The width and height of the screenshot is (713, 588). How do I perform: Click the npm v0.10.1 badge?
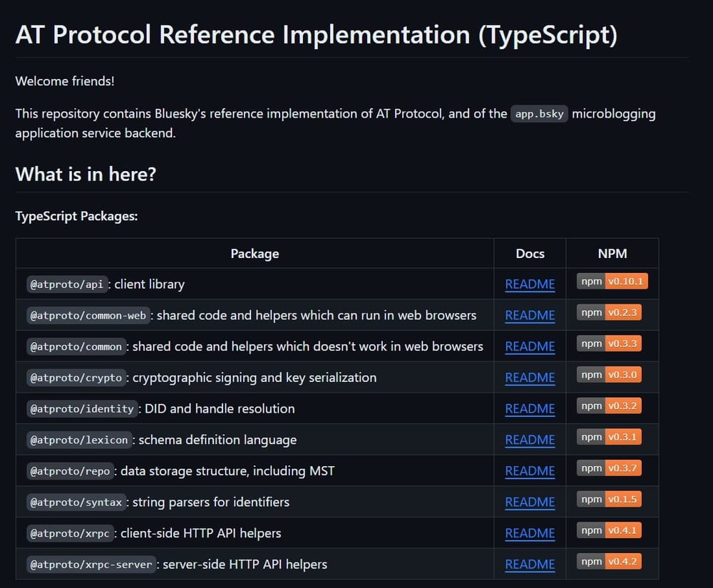pyautogui.click(x=612, y=282)
